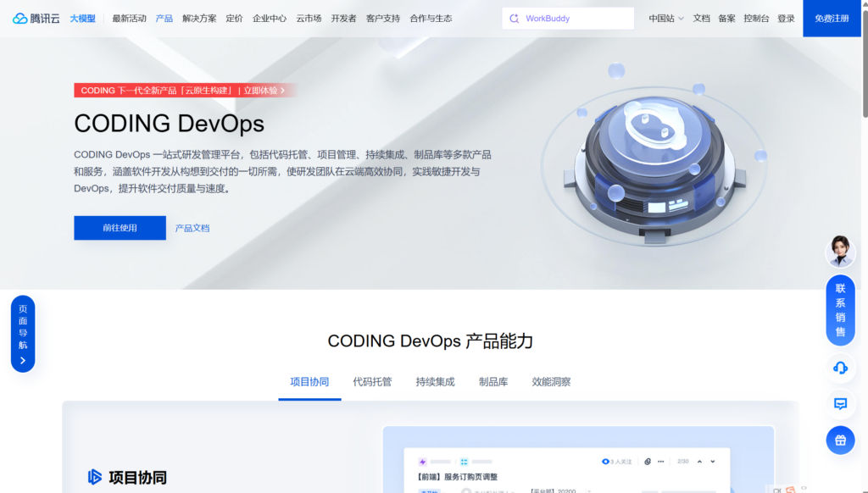The width and height of the screenshot is (868, 493).
Task: Click the 项目协同 section logo icon
Action: pyautogui.click(x=95, y=477)
